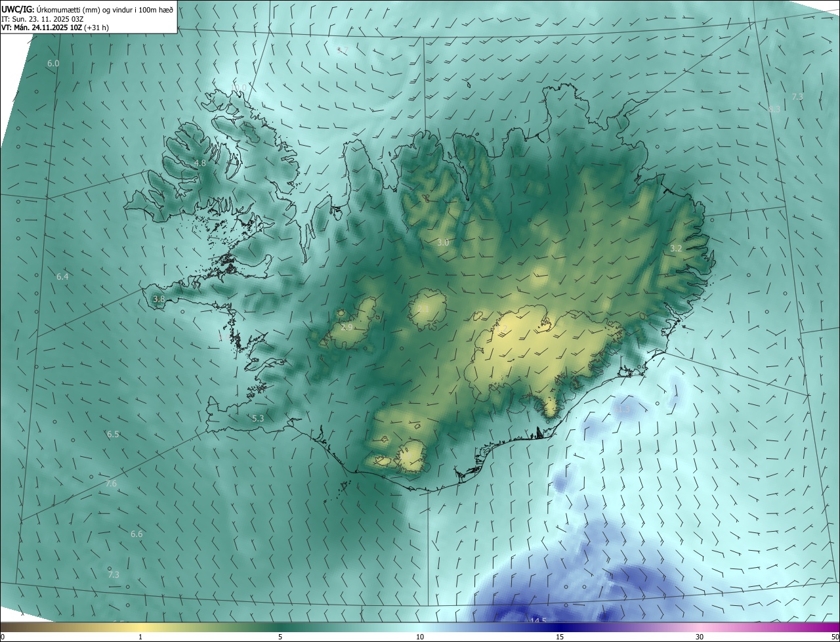Click the 10 tick on the colour scale
This screenshot has height=642, width=840.
pos(420,637)
